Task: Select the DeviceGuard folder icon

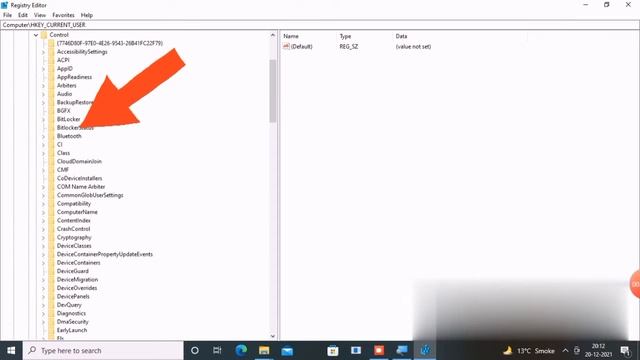Action: pos(51,271)
